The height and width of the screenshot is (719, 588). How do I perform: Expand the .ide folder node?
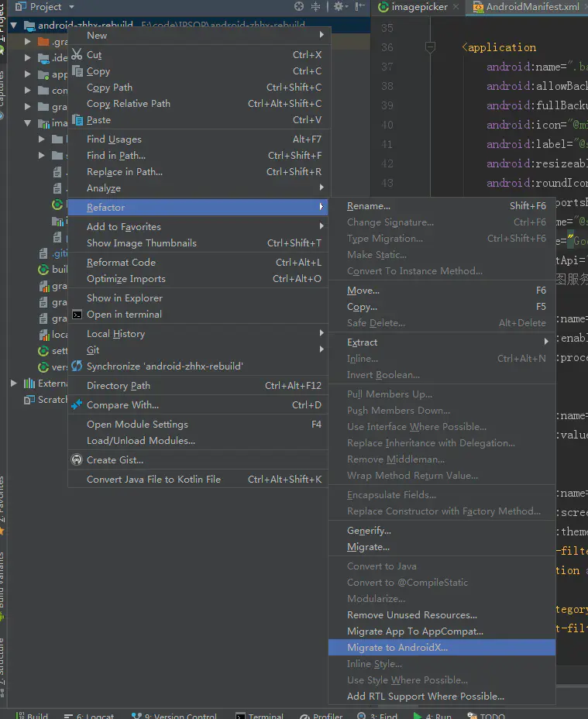(28, 58)
